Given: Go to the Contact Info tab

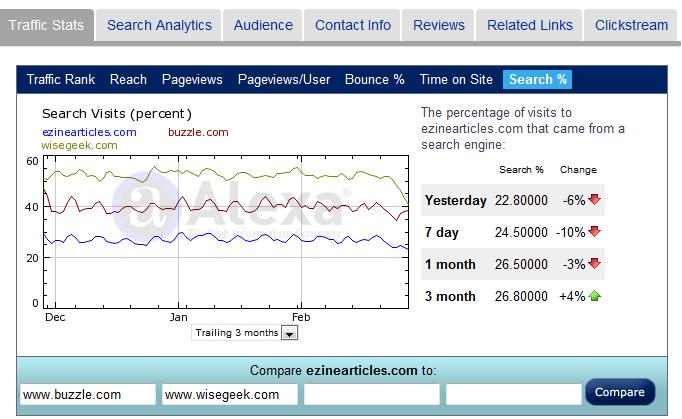Looking at the screenshot, I should coord(353,25).
